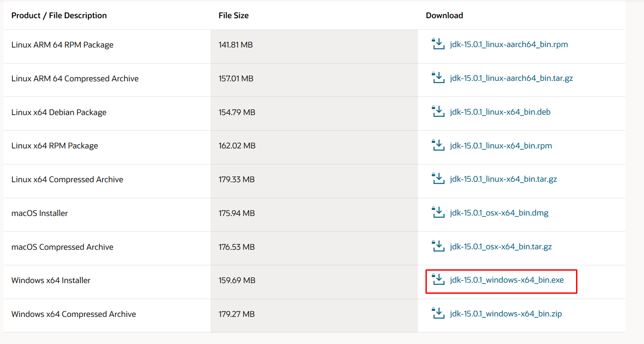Download jdk-15.0.1_linux-aarch64_bin.rpm link
The width and height of the screenshot is (644, 344).
509,44
